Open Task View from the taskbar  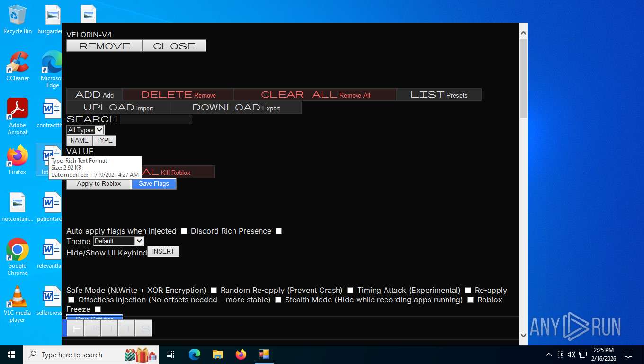(170, 355)
